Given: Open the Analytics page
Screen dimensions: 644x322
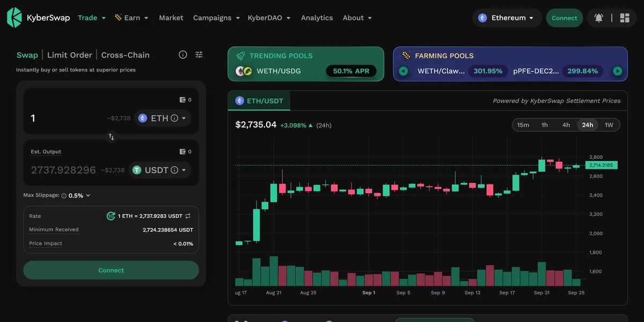Looking at the screenshot, I should (x=317, y=18).
